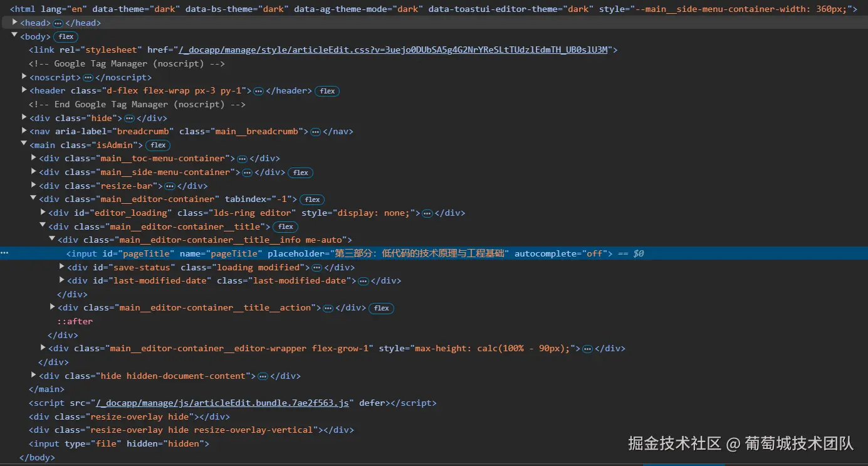The height and width of the screenshot is (466, 868).
Task: Click the ellipsis in the resize-bar row
Action: point(169,186)
